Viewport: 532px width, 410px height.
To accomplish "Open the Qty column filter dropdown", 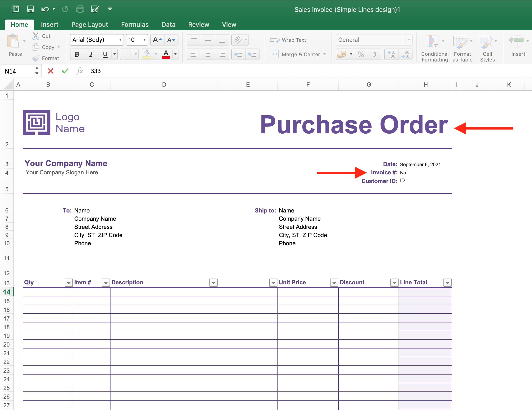I will 69,282.
